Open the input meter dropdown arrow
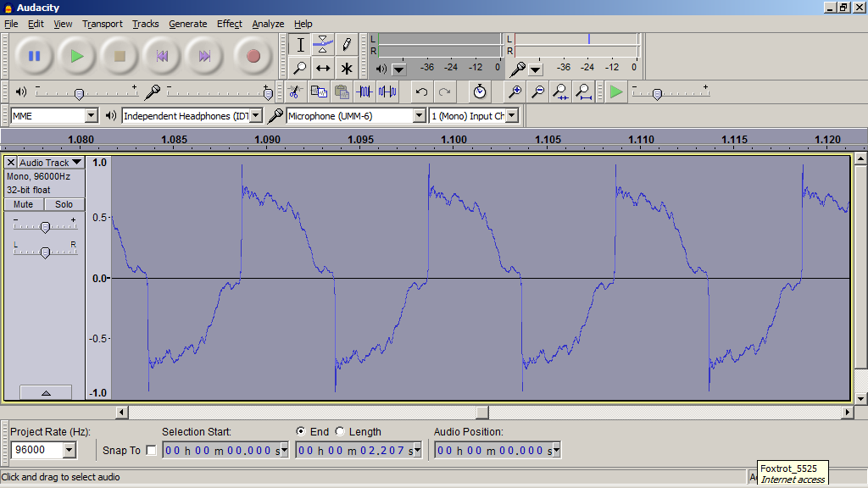868x488 pixels. tap(536, 69)
